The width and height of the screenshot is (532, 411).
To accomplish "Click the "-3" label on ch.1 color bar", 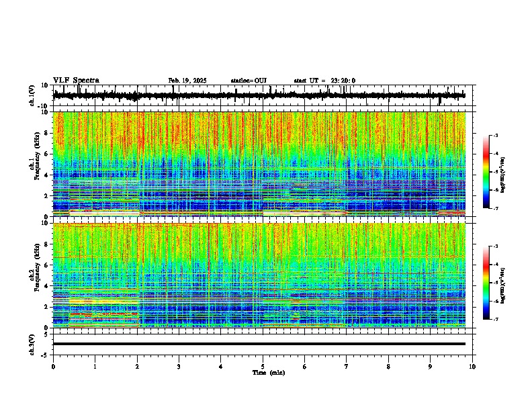I will click(x=495, y=135).
